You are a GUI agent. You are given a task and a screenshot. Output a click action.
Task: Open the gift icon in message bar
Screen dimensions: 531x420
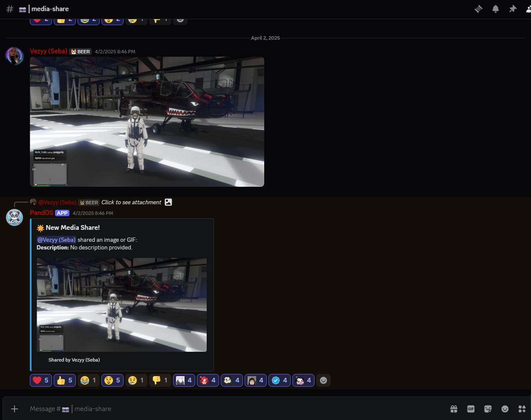[x=454, y=409]
